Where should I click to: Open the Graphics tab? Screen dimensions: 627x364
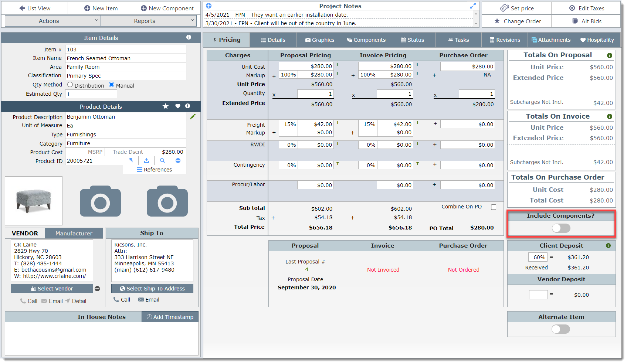[x=320, y=40]
